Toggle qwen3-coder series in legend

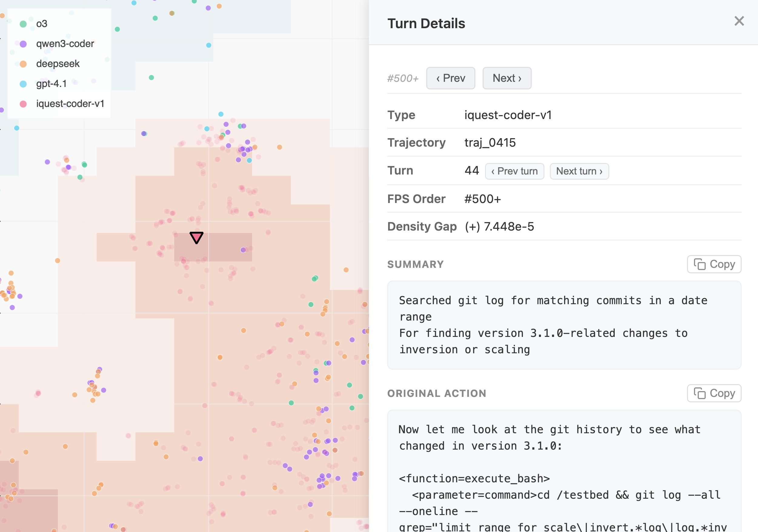65,44
